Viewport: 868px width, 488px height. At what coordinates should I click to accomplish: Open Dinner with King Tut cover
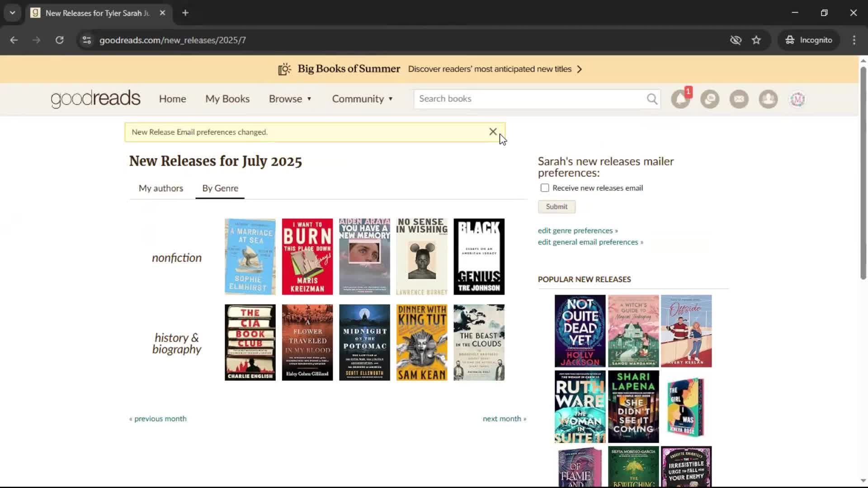[422, 343]
